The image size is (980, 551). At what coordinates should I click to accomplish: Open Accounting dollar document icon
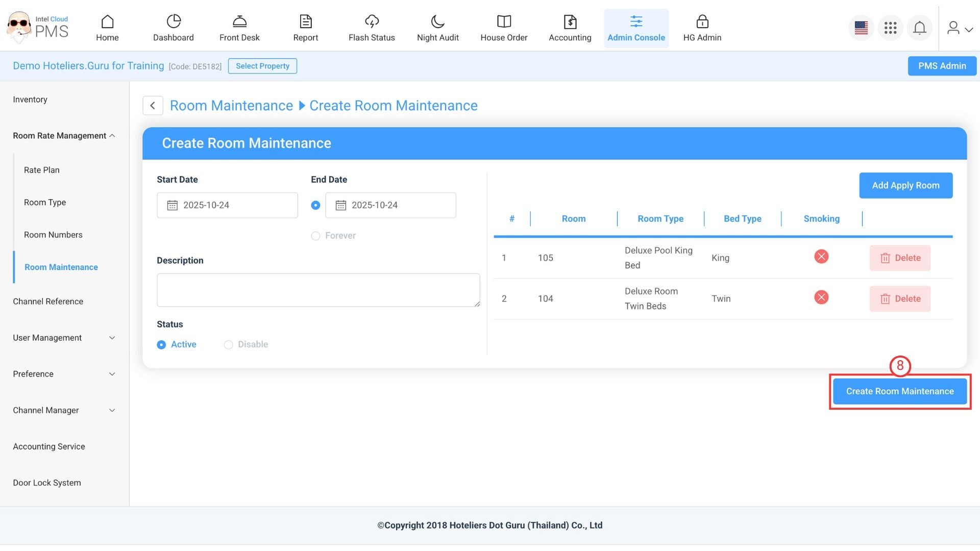point(570,21)
